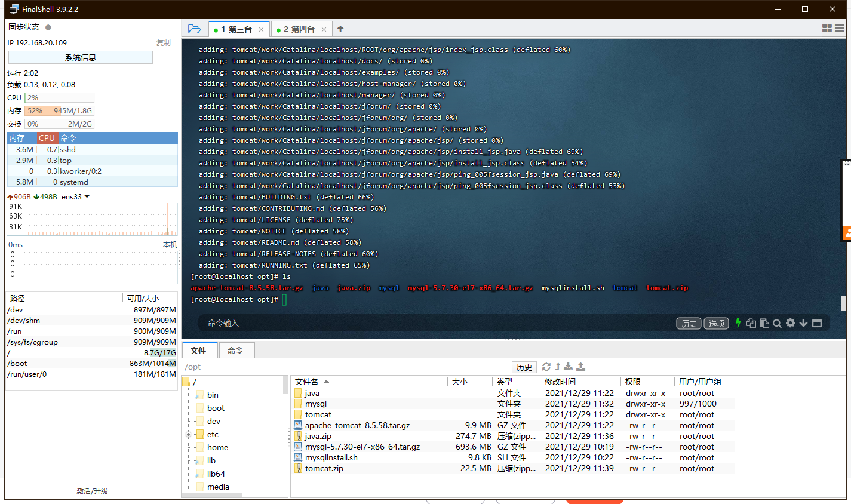
Task: Expand the etc folder in directory tree
Action: pos(188,434)
